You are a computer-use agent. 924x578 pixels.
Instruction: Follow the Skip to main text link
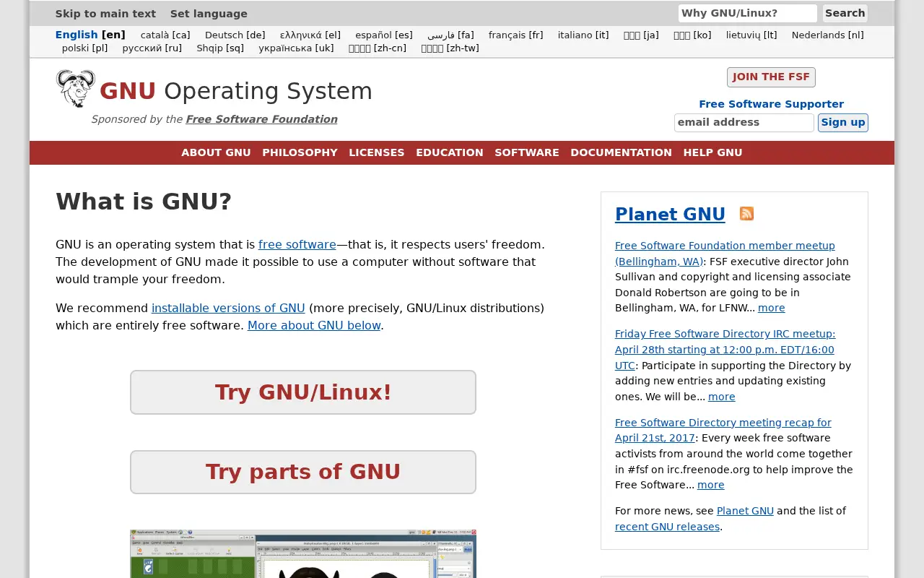pos(105,14)
